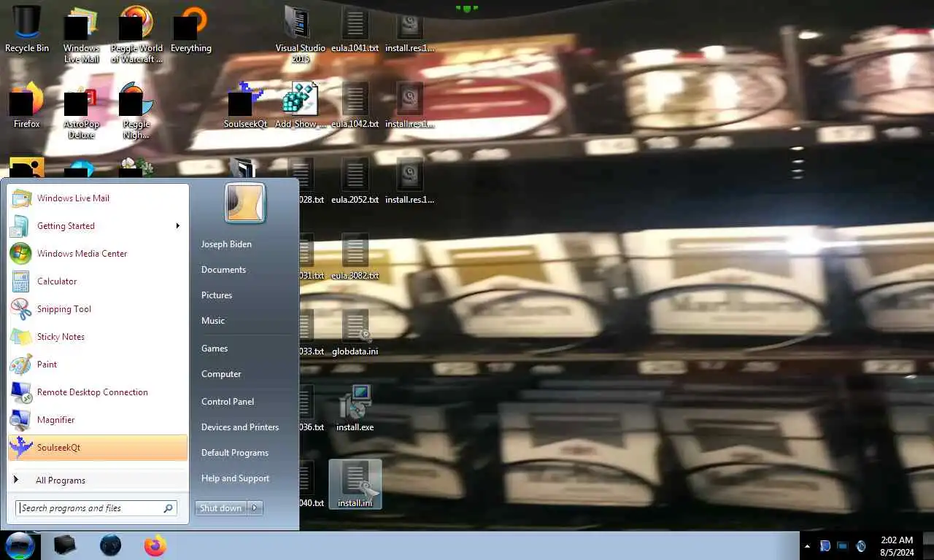The height and width of the screenshot is (560, 934).
Task: Open Music library link
Action: tap(213, 321)
